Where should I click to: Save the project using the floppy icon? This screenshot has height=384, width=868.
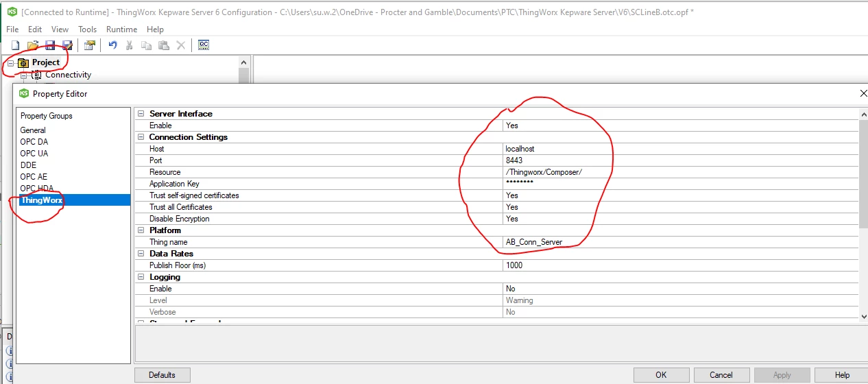pos(49,45)
